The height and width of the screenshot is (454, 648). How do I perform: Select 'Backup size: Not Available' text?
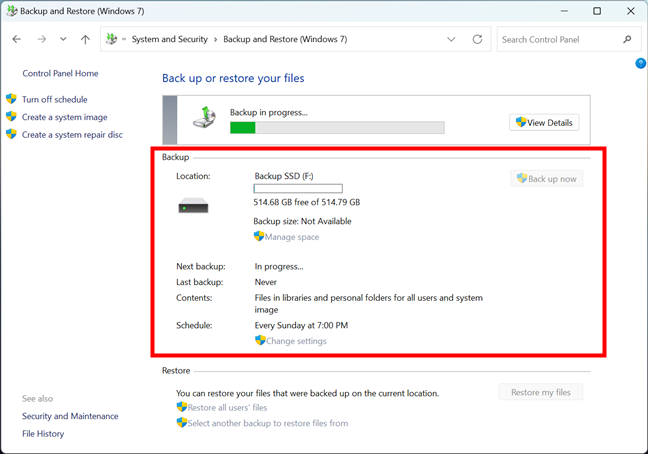303,221
